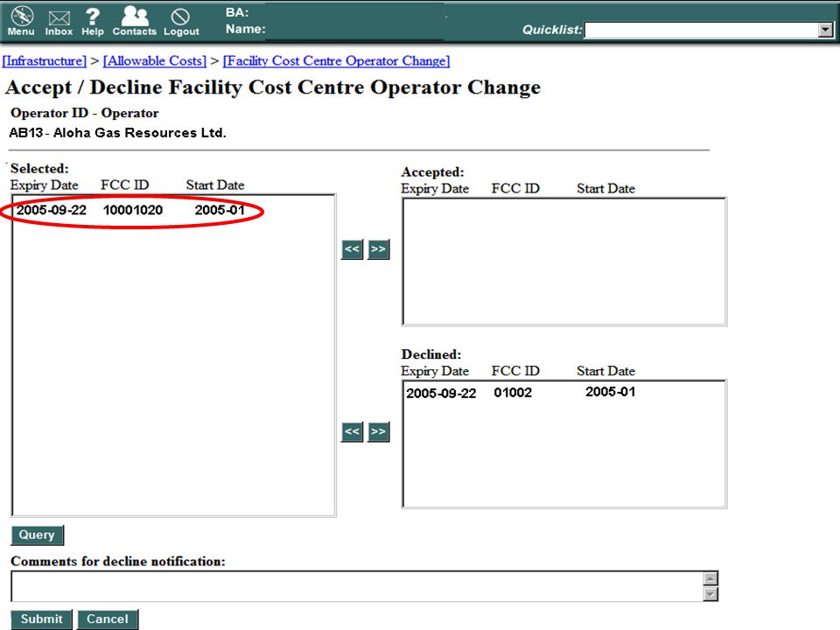Expand the Quicklist dropdown arrow

click(825, 30)
